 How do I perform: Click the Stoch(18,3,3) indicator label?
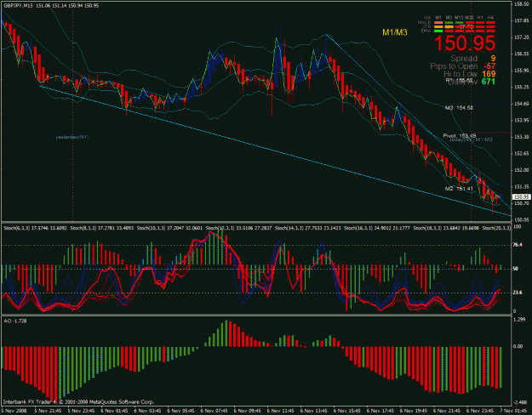tap(446, 228)
